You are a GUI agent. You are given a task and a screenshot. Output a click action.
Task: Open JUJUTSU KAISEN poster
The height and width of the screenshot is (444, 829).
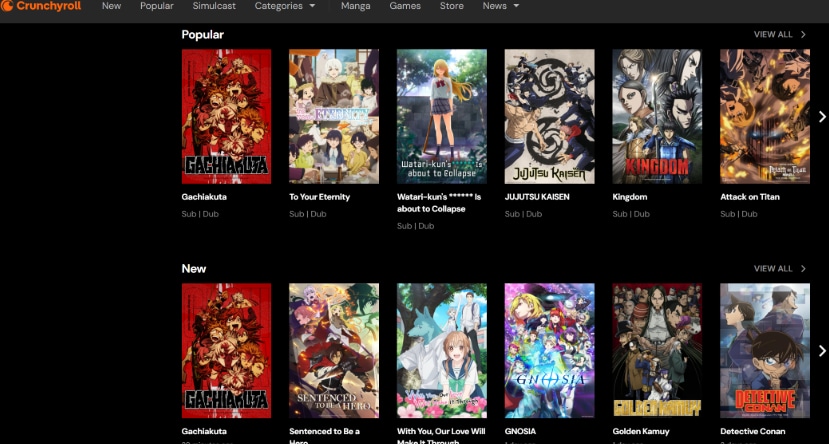(550, 116)
